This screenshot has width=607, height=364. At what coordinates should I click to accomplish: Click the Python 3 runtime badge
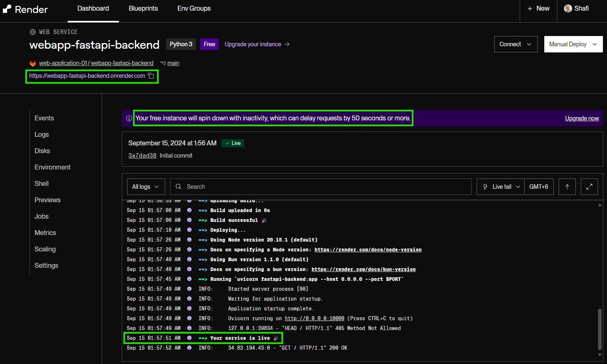coord(181,44)
